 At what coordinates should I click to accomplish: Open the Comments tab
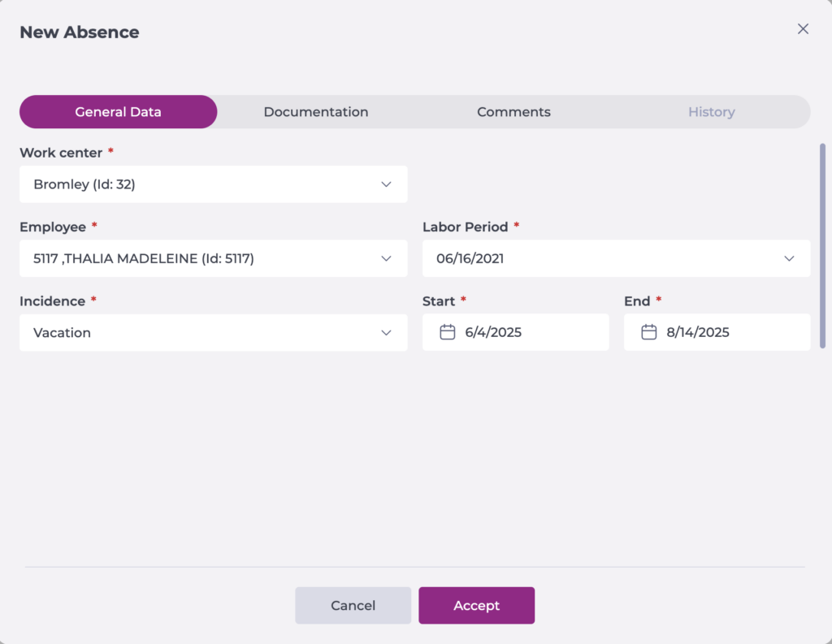click(513, 112)
